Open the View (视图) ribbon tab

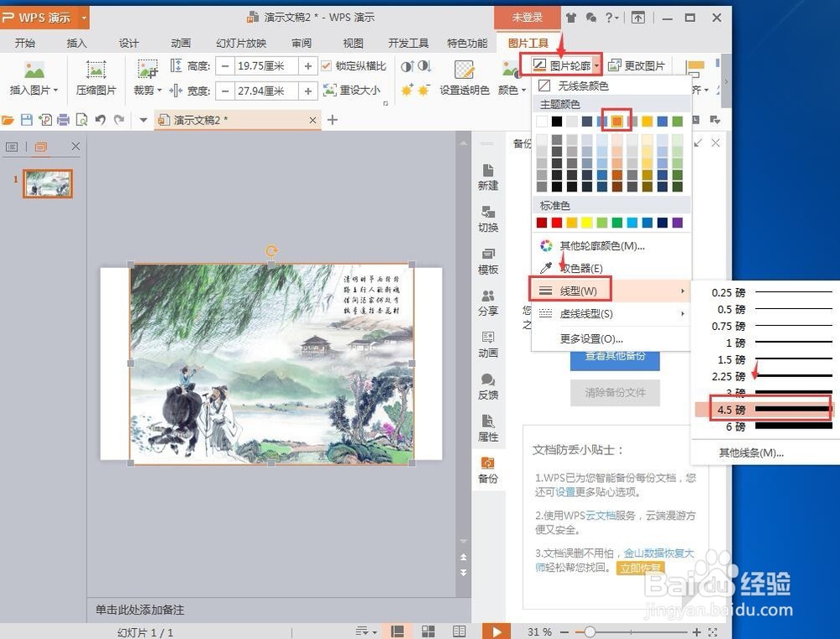click(x=353, y=43)
